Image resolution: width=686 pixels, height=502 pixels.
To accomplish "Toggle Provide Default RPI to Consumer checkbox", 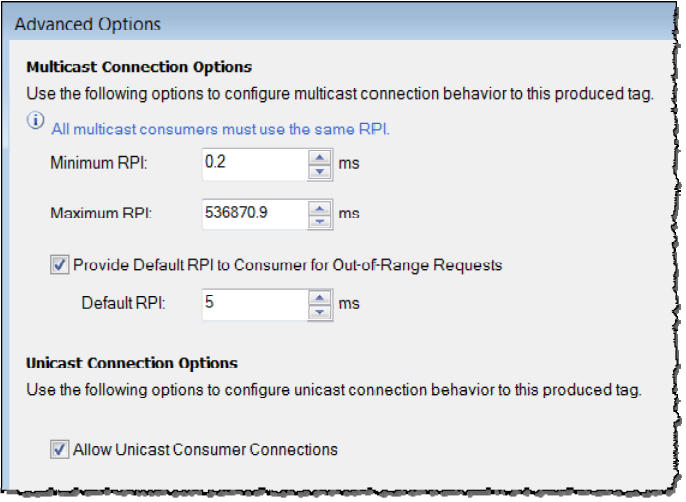I will (59, 265).
